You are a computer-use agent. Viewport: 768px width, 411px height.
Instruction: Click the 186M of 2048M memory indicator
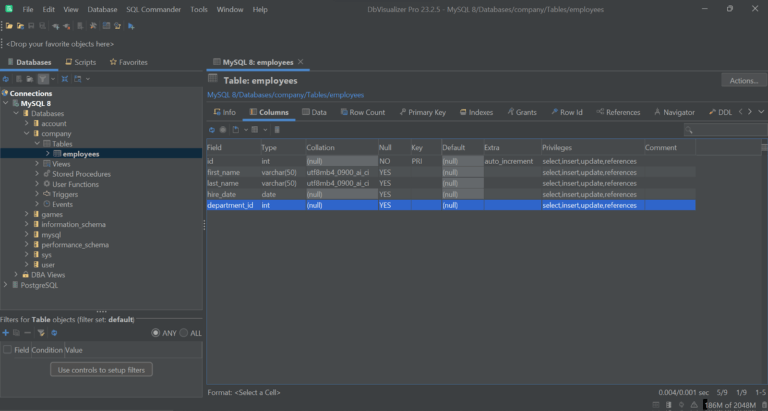click(732, 405)
